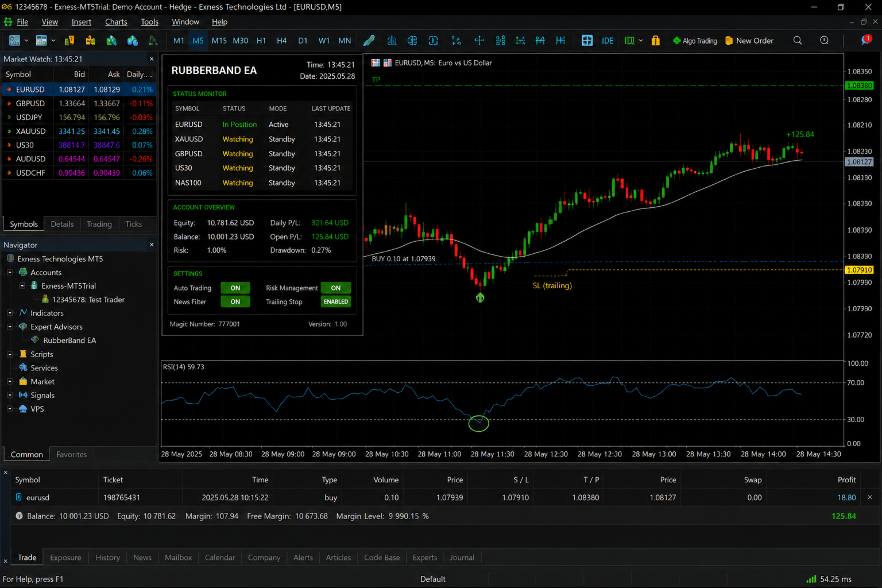Image resolution: width=882 pixels, height=588 pixels.
Task: Close the Market Watch panel
Action: 152,59
